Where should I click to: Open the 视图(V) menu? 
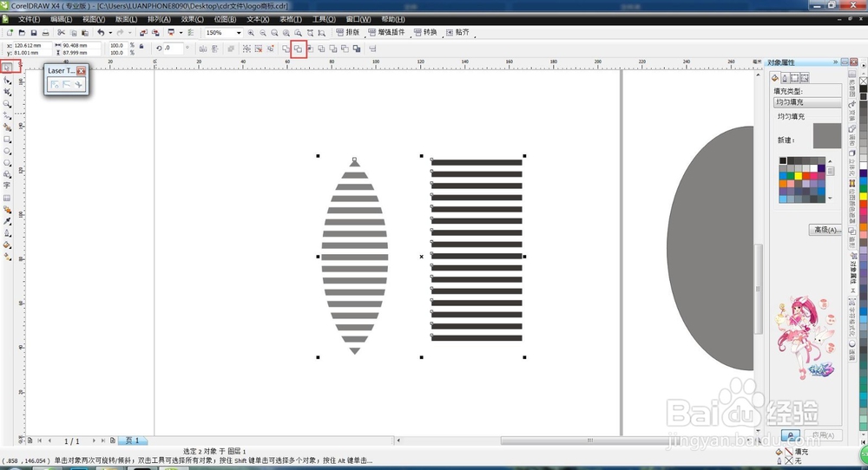94,19
